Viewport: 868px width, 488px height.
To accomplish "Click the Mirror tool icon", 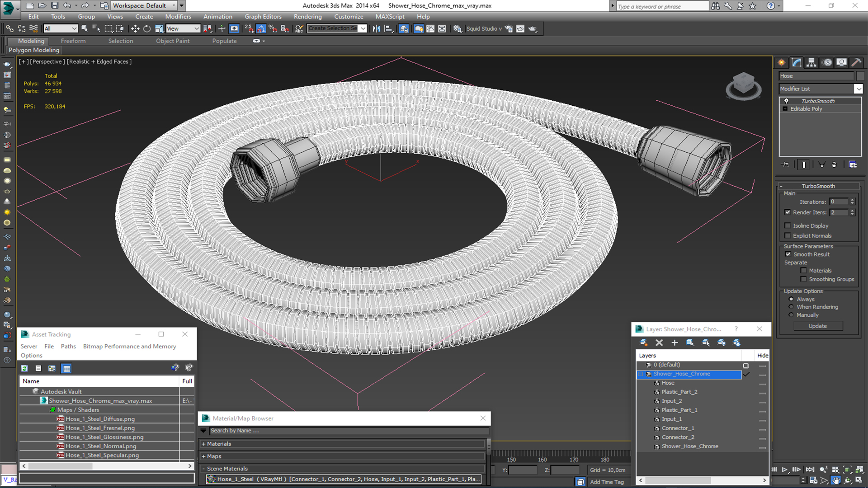I will coord(376,28).
